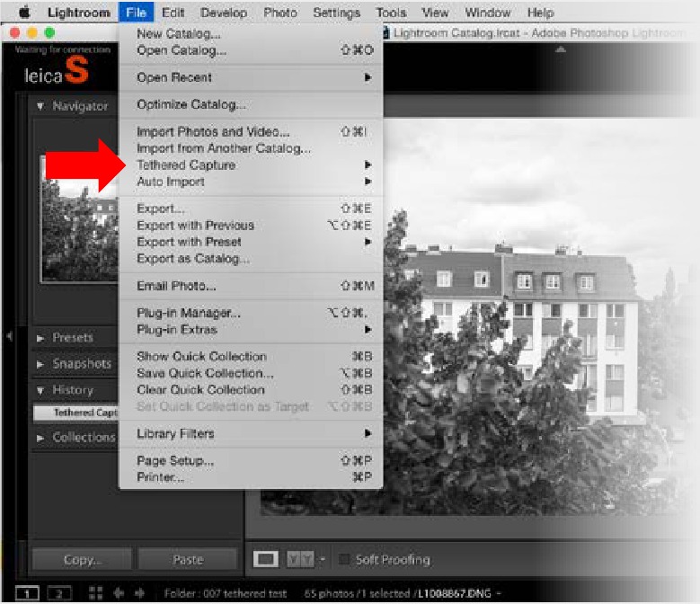Open the Window menu
The width and height of the screenshot is (700, 604).
[488, 13]
